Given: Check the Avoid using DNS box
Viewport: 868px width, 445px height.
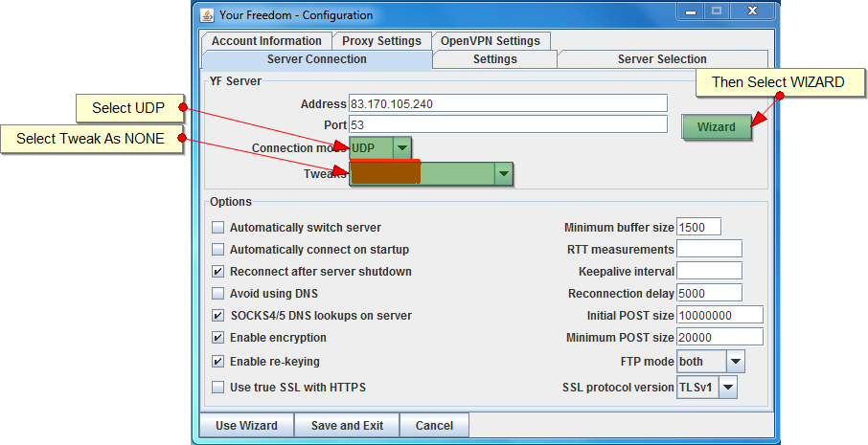Looking at the screenshot, I should point(218,294).
